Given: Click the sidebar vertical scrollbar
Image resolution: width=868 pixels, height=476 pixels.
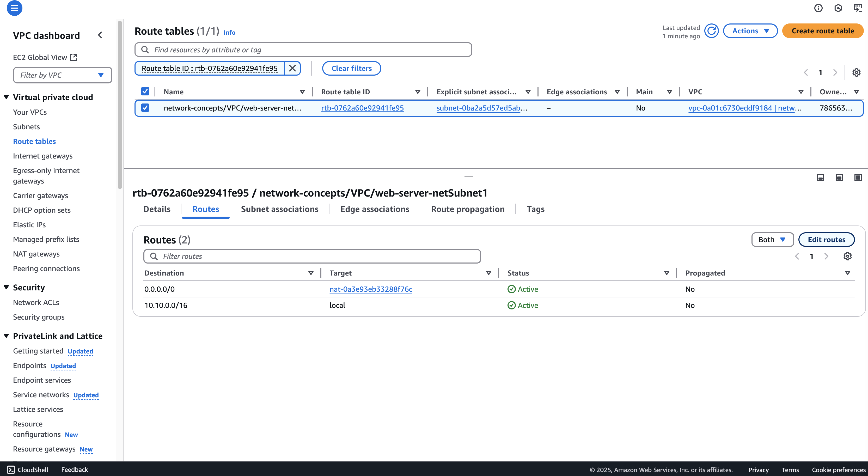Looking at the screenshot, I should click(120, 105).
